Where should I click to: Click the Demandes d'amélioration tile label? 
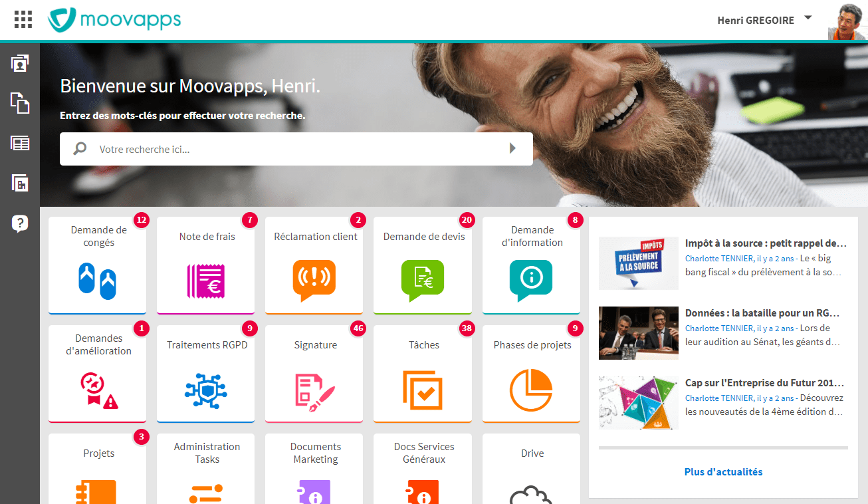pos(98,344)
